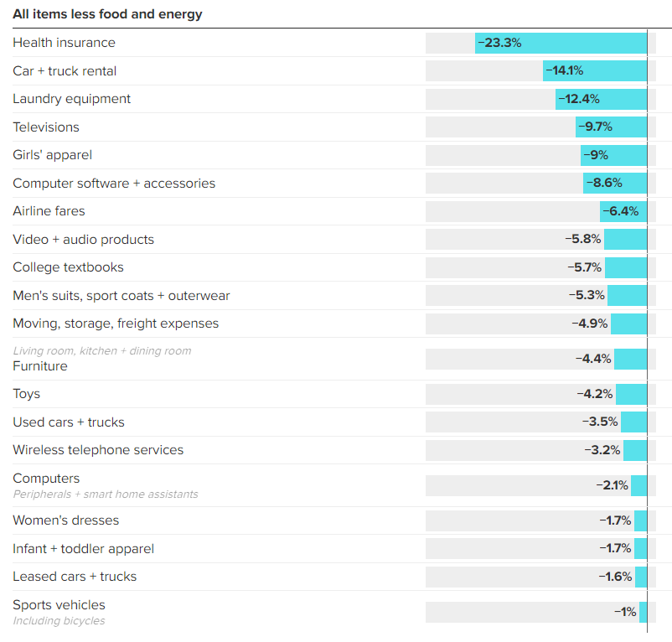Select the Laundry equipment bar showing −12.4%
This screenshot has height=642, width=672.
point(601,99)
